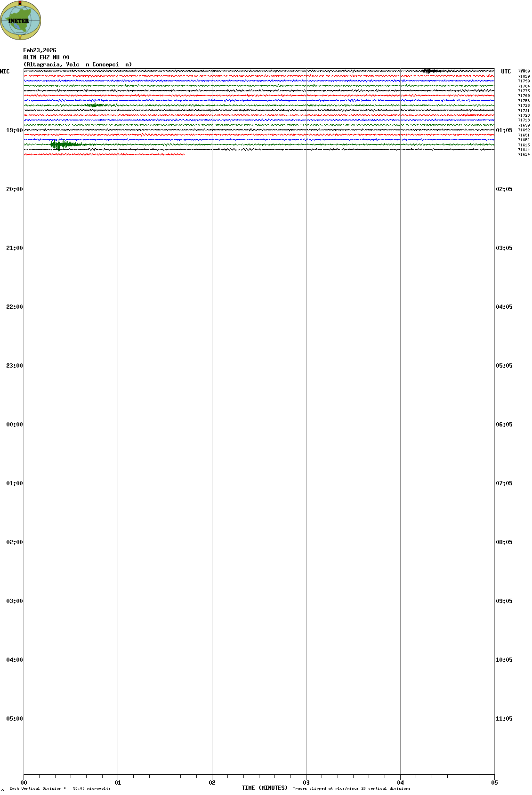This screenshot has height=795, width=532.
Task: Click the Altagracia volcano location label
Action: 78,64
